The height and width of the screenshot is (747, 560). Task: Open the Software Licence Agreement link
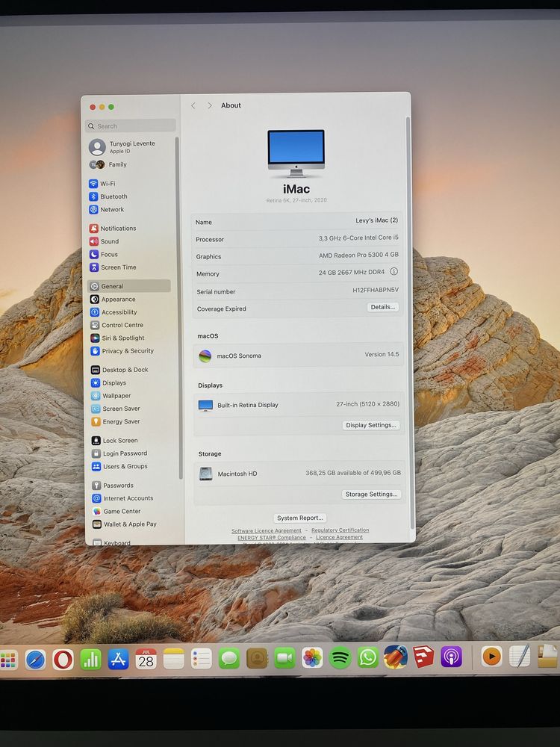pos(267,530)
